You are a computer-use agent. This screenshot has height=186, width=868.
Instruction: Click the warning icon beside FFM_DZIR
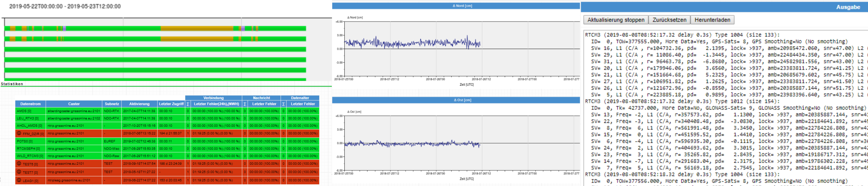coord(19,133)
